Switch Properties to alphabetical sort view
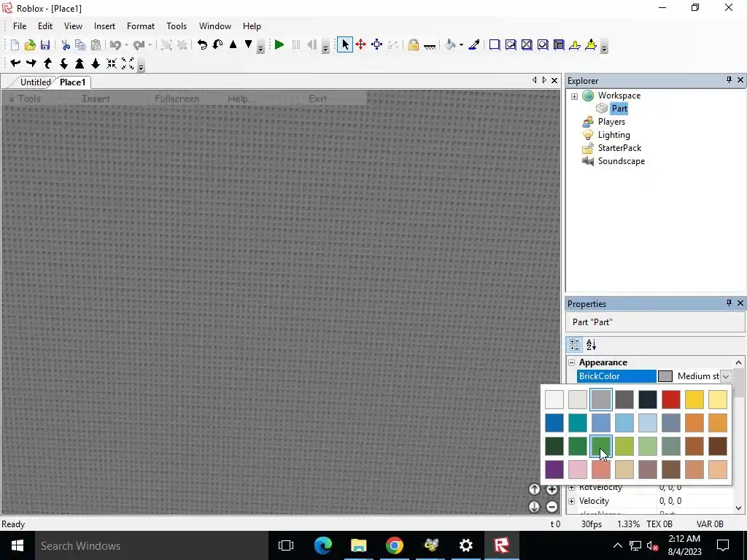 click(x=591, y=345)
